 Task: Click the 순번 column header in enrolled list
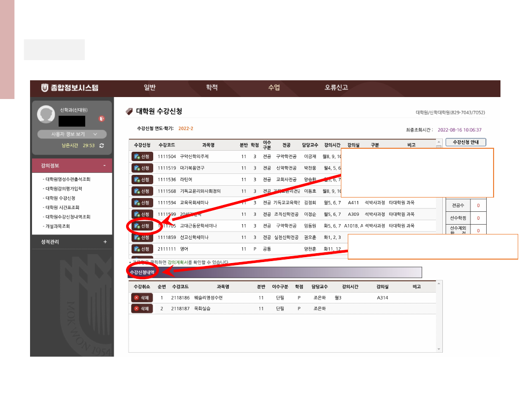point(162,287)
